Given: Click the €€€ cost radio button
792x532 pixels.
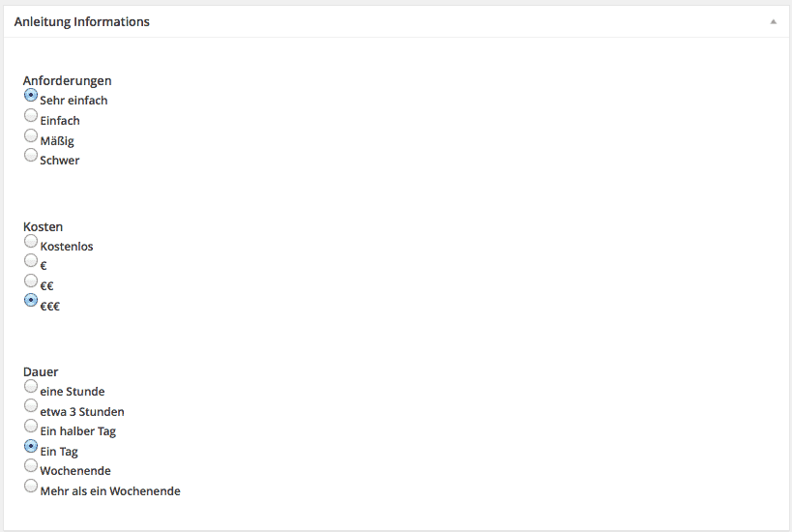Looking at the screenshot, I should click(31, 301).
